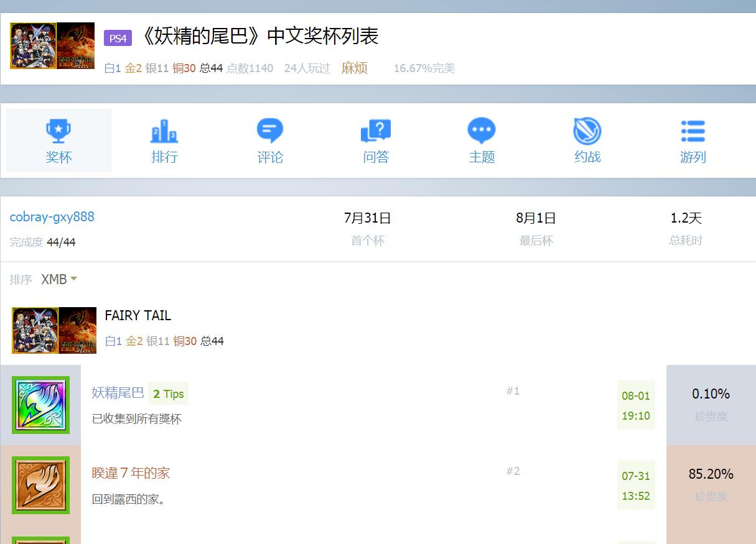Click the 问答 Q&A question icon
This screenshot has width=756, height=544.
tap(376, 131)
